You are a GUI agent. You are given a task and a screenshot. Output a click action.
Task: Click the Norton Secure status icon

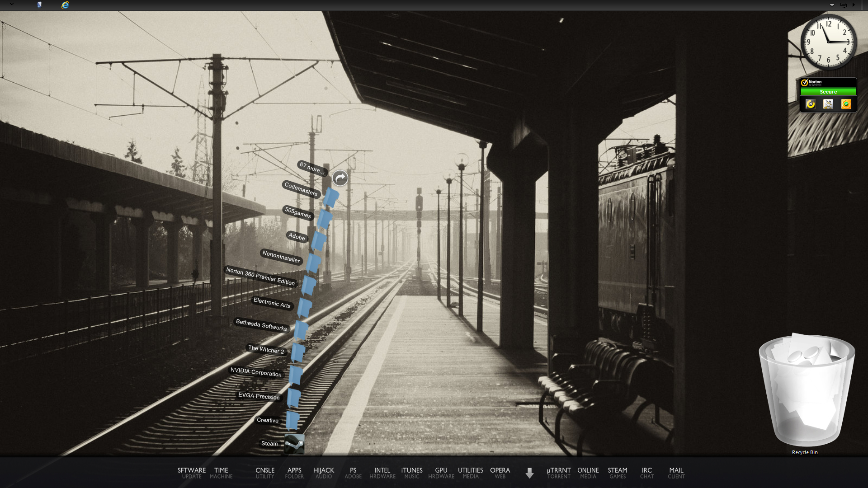[828, 92]
